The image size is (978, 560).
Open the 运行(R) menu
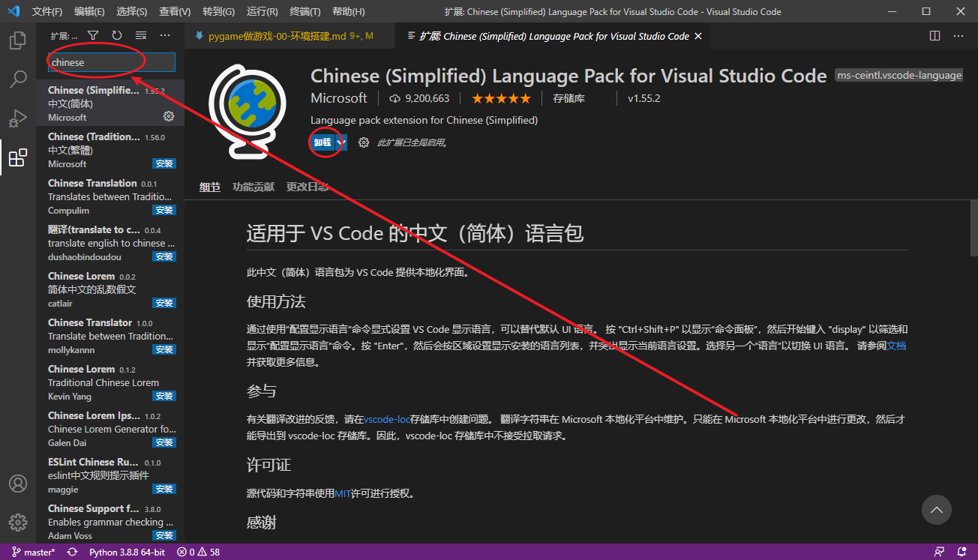click(x=262, y=11)
